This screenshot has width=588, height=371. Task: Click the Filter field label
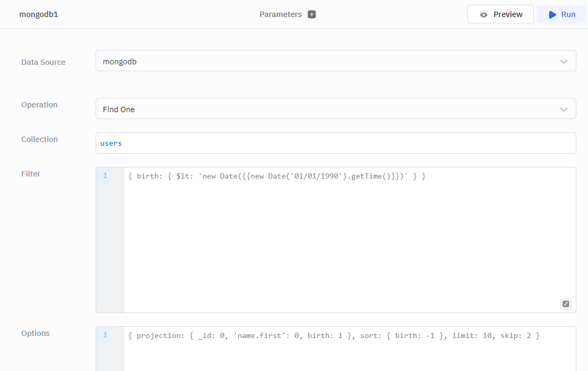31,174
